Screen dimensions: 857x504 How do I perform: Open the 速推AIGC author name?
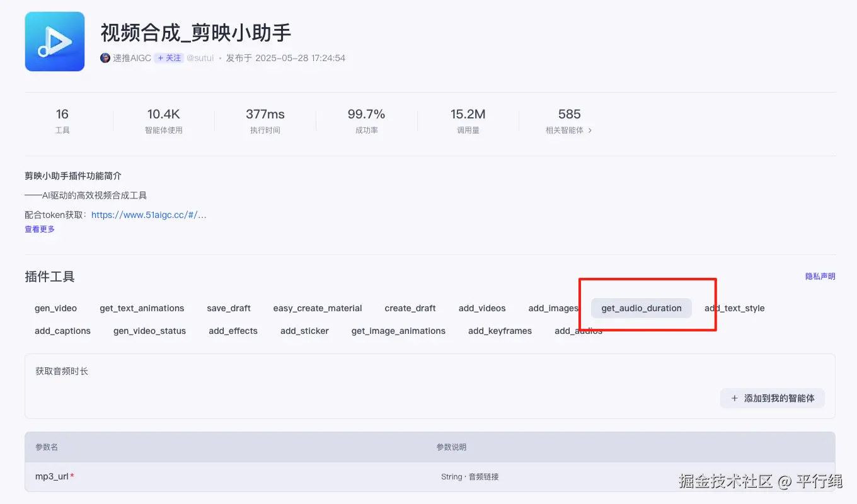click(x=132, y=58)
